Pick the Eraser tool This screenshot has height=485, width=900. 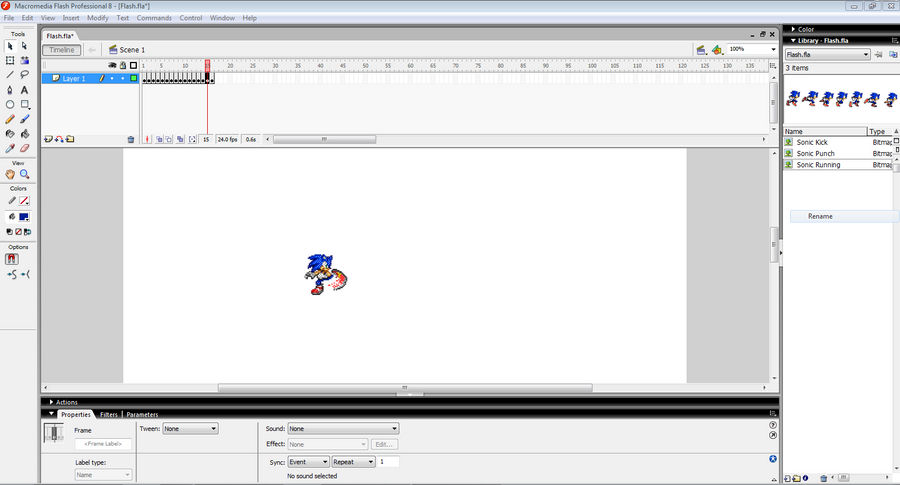24,148
